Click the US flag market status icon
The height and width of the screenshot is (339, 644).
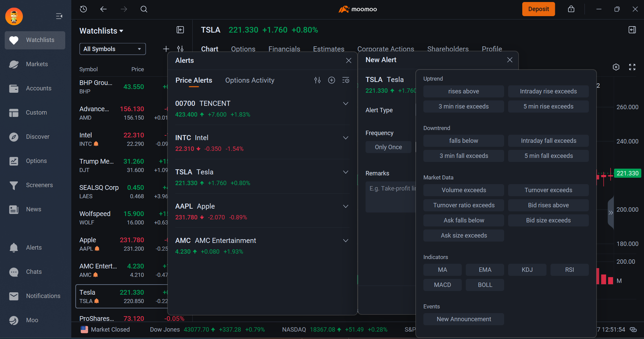click(84, 330)
